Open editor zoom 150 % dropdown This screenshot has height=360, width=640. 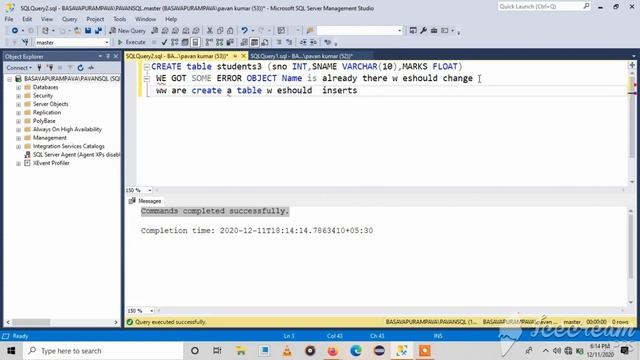click(x=149, y=190)
